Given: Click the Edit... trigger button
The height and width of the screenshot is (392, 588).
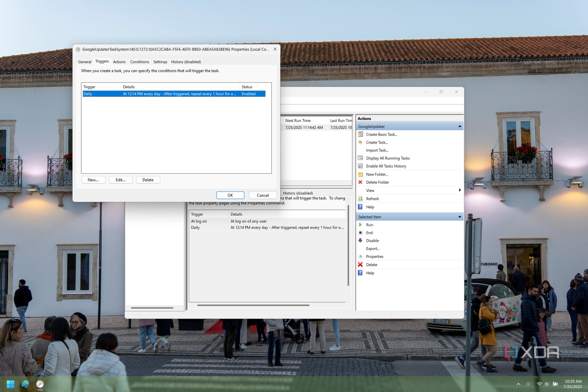Looking at the screenshot, I should click(121, 180).
